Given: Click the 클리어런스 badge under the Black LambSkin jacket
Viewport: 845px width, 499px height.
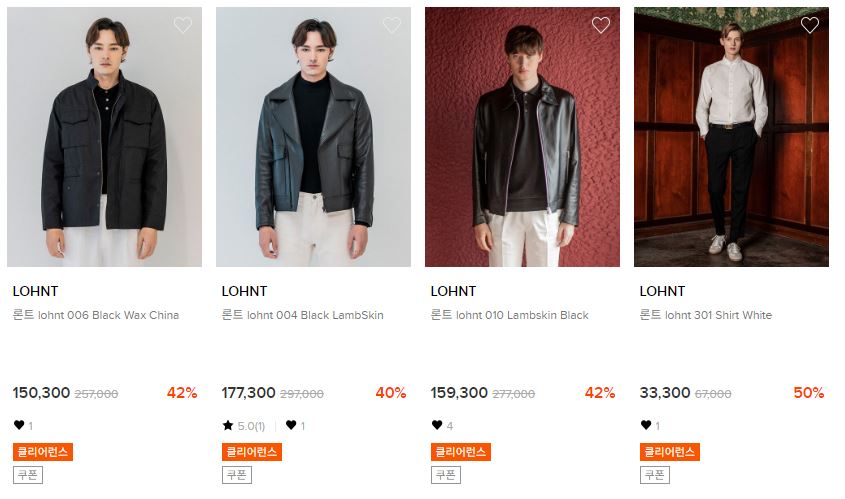Looking at the screenshot, I should pyautogui.click(x=252, y=452).
